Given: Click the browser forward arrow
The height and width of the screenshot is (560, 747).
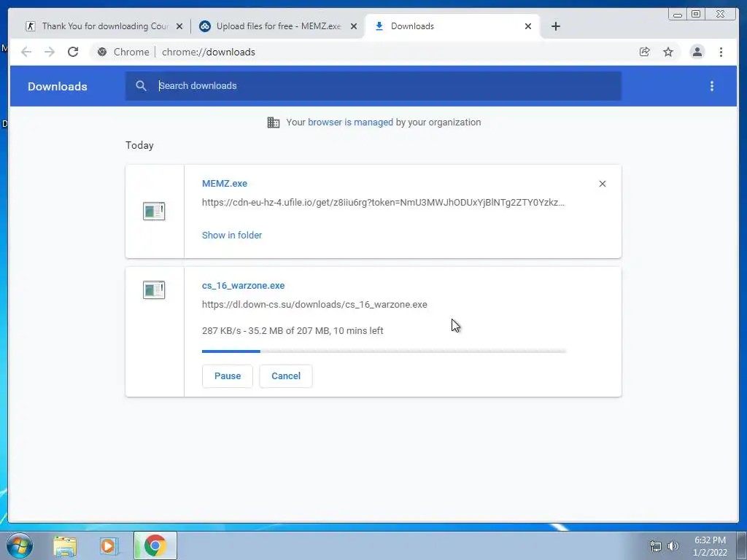Looking at the screenshot, I should [x=50, y=52].
